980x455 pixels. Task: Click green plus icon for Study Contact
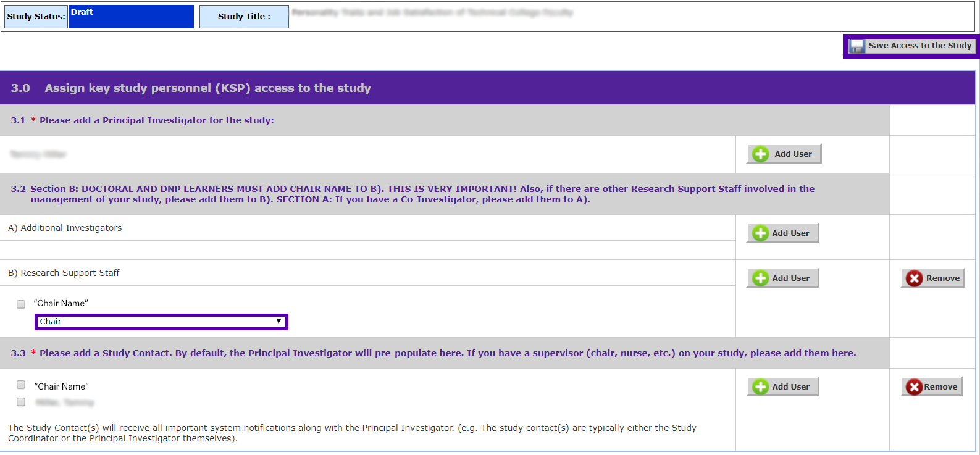[760, 387]
